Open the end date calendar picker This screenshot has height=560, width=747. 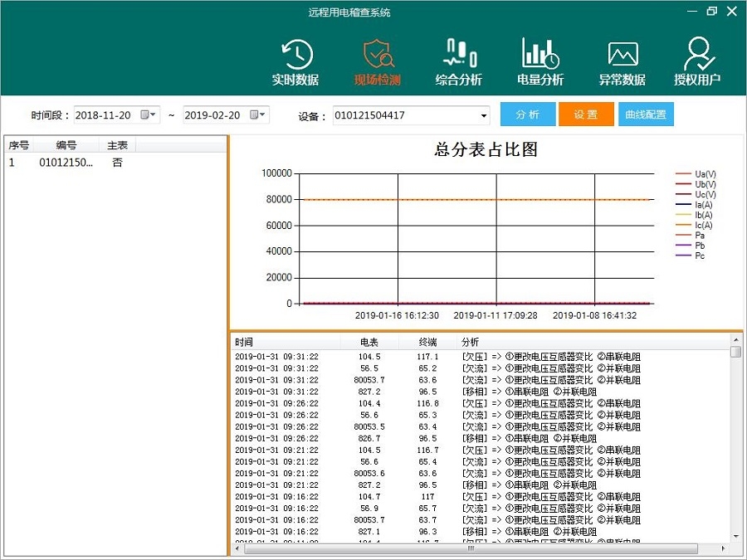[258, 115]
